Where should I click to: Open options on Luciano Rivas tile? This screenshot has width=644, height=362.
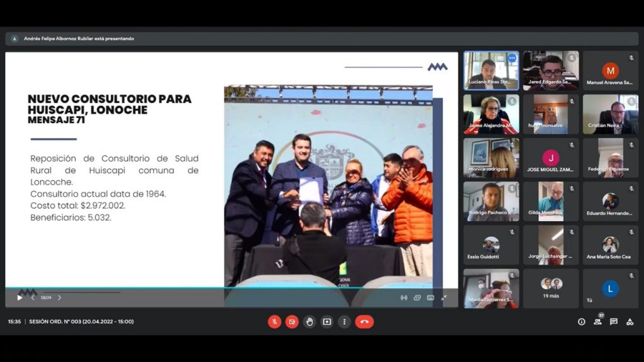pos(512,58)
